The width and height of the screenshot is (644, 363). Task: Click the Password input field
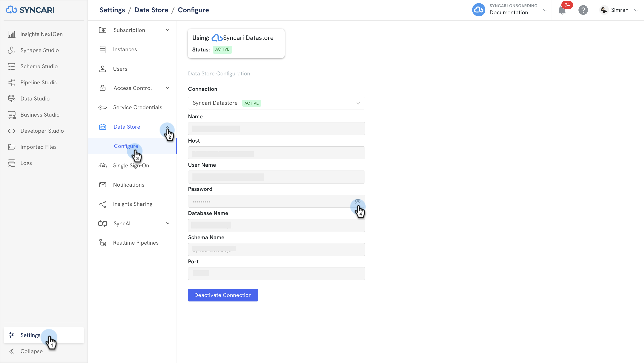(x=276, y=201)
